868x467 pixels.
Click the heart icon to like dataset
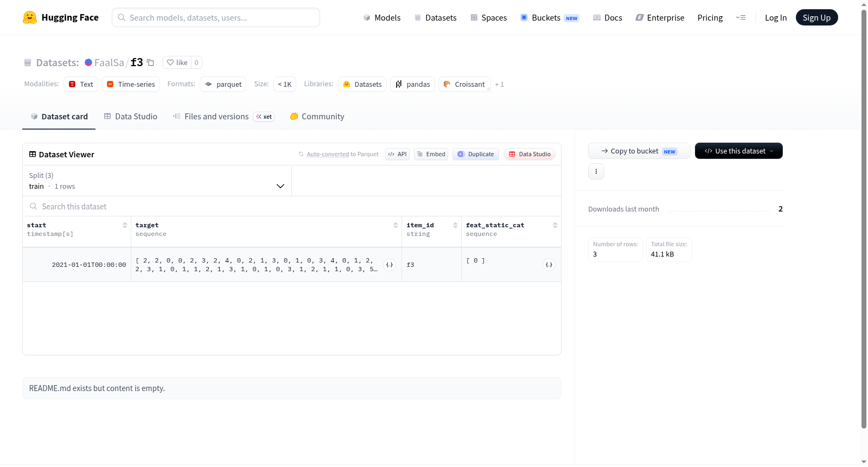click(170, 62)
